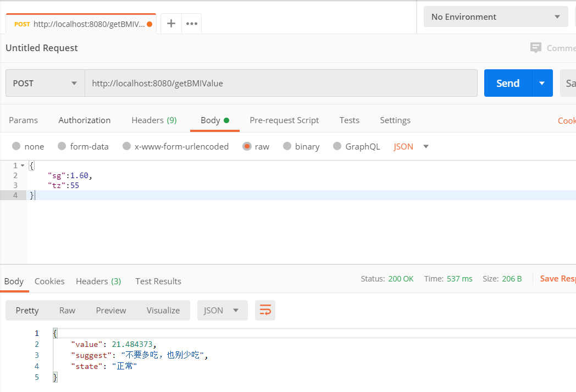This screenshot has width=576, height=392.
Task: Click the "state": "正常" response line
Action: point(104,366)
